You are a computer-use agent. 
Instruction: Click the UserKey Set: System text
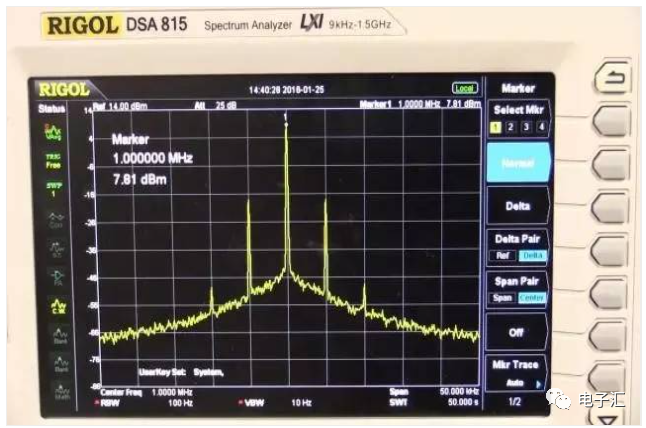(181, 372)
